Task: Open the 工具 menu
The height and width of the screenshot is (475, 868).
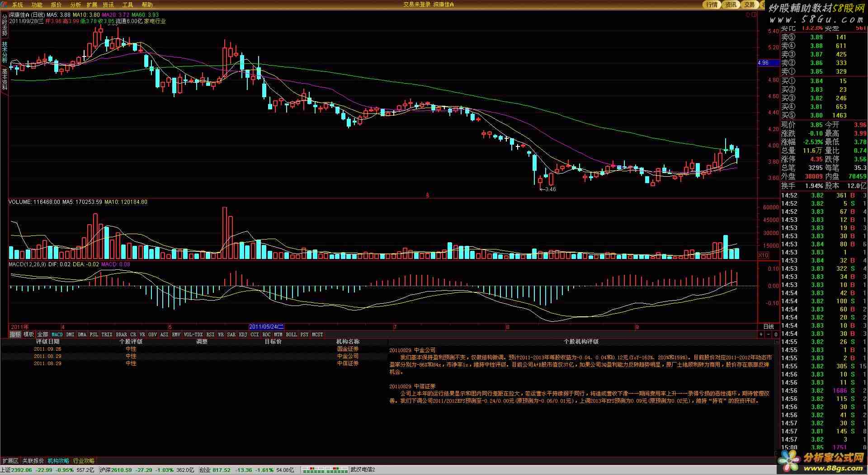Action: [128, 5]
